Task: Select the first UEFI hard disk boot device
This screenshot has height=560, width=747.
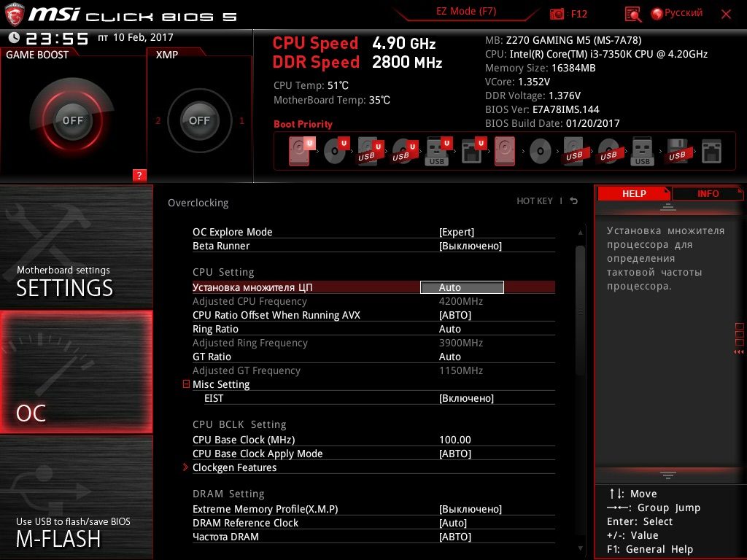Action: [301, 151]
